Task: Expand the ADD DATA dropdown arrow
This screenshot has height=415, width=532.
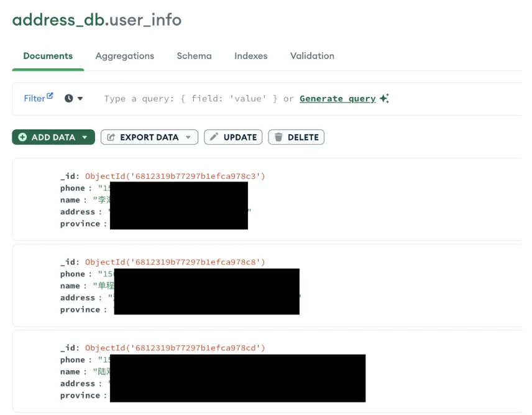Action: coord(85,137)
